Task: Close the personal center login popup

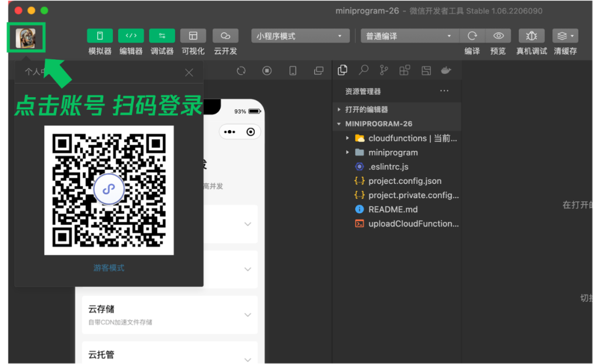Action: (189, 72)
